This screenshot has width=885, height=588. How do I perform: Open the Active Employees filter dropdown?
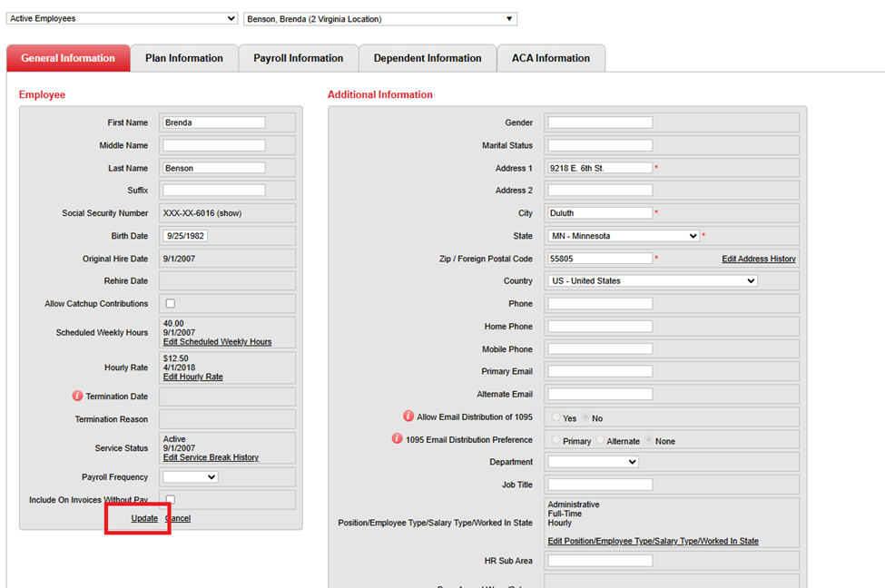click(x=123, y=18)
